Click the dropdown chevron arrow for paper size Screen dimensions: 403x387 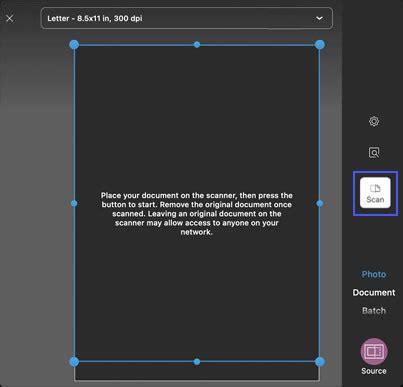(x=319, y=18)
